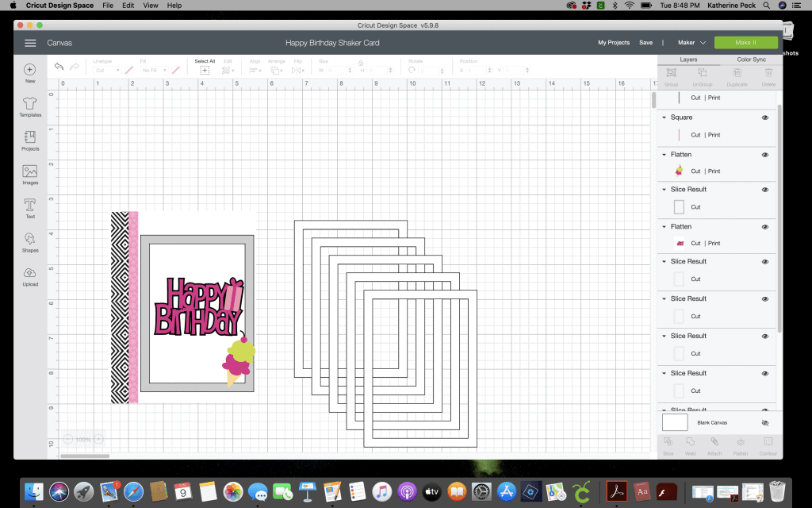
Task: Open the Images library
Action: click(x=30, y=175)
